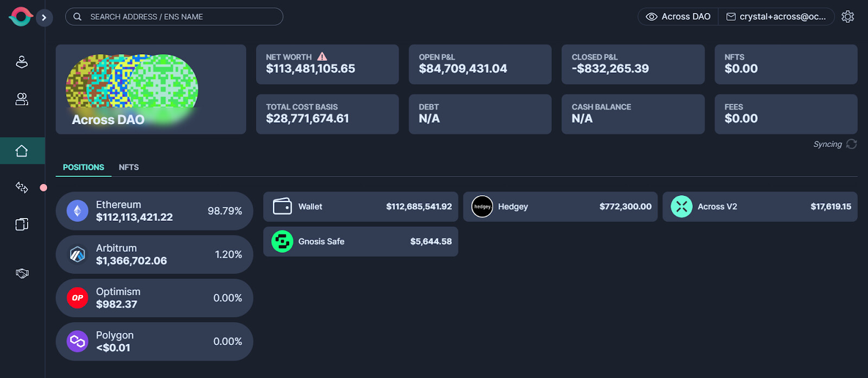Screen dimensions: 868x378
Task: Click the pink notification dot beside transactions
Action: coord(43,188)
